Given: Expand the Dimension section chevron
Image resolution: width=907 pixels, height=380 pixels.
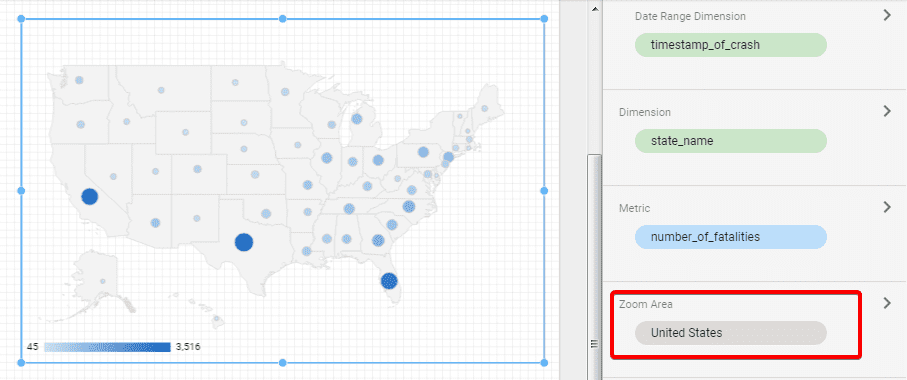Looking at the screenshot, I should (887, 112).
